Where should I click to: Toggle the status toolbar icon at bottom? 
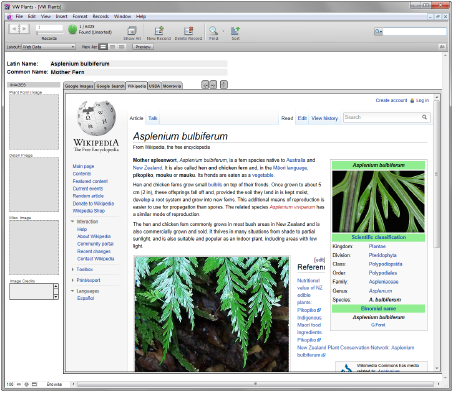coord(34,384)
